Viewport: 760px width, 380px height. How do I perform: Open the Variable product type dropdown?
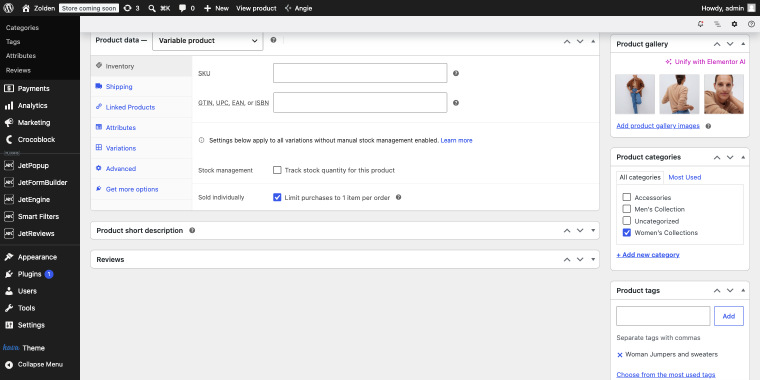[x=207, y=41]
